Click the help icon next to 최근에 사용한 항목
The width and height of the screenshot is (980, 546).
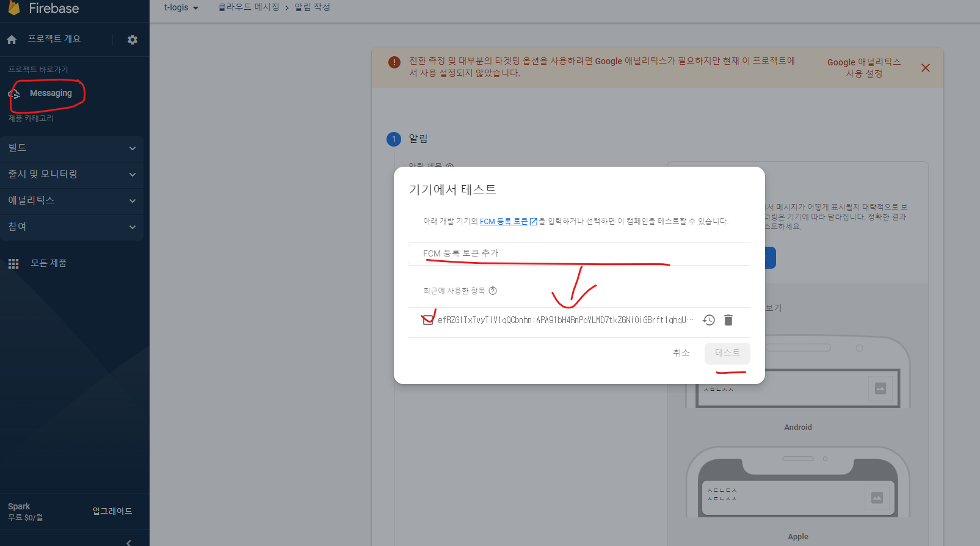click(493, 291)
